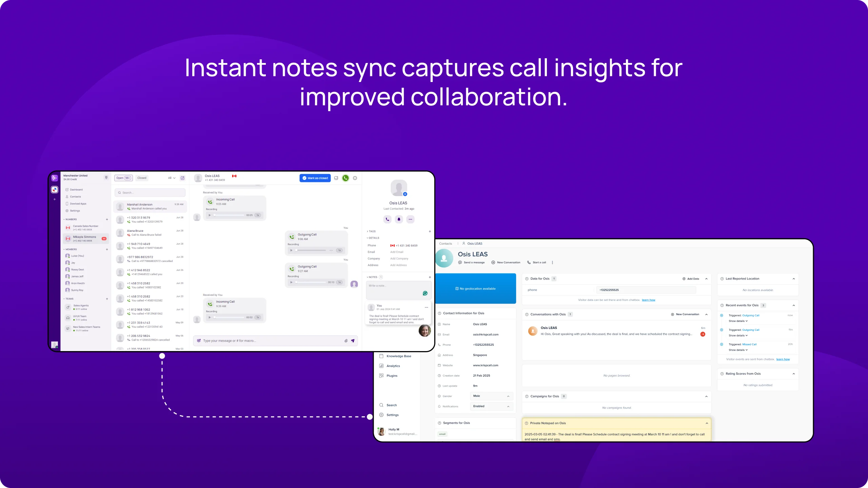Add a new tag with TAGS plus icon
Image resolution: width=868 pixels, height=488 pixels.
430,231
